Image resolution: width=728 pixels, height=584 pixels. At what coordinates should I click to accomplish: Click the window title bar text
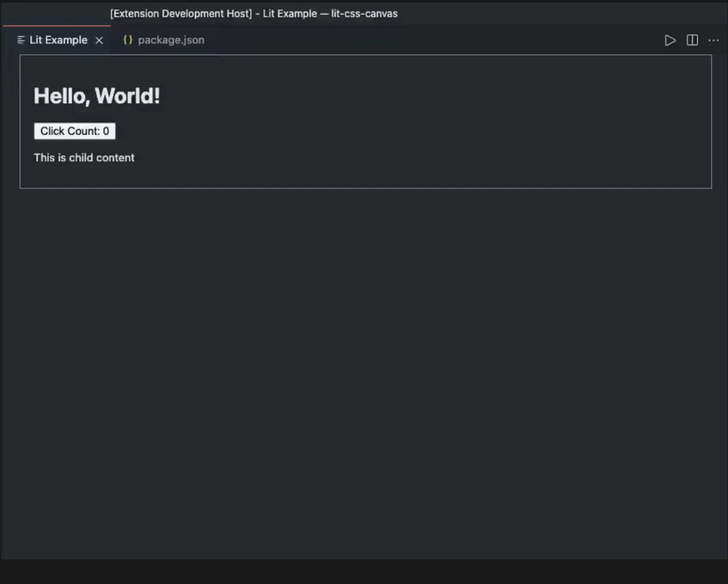[254, 14]
